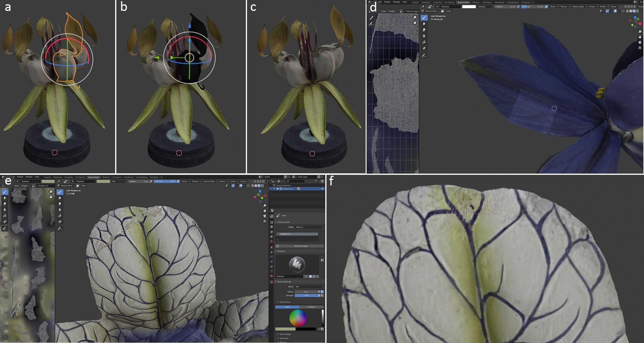Viewport: 644px width, 343px height.
Task: Click the Save All Images button
Action: [x=299, y=246]
